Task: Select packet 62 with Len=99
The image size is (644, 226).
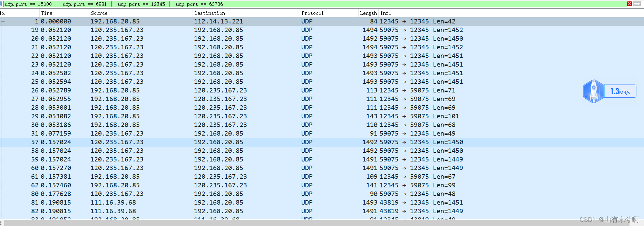Action: click(x=322, y=185)
